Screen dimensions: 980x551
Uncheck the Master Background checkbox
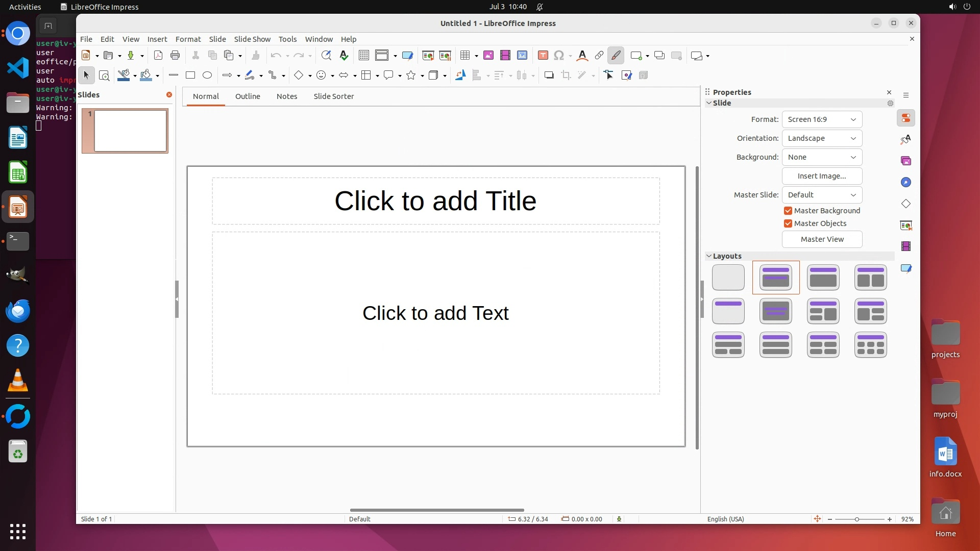pyautogui.click(x=788, y=211)
